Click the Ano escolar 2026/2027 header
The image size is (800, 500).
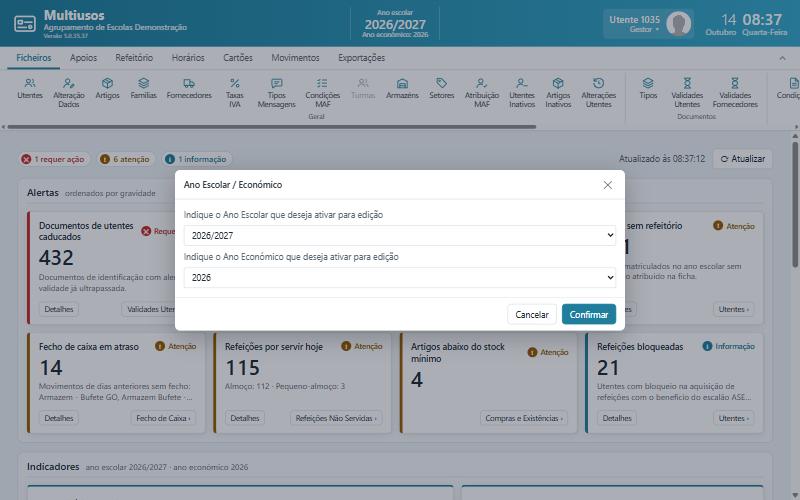pyautogui.click(x=395, y=24)
